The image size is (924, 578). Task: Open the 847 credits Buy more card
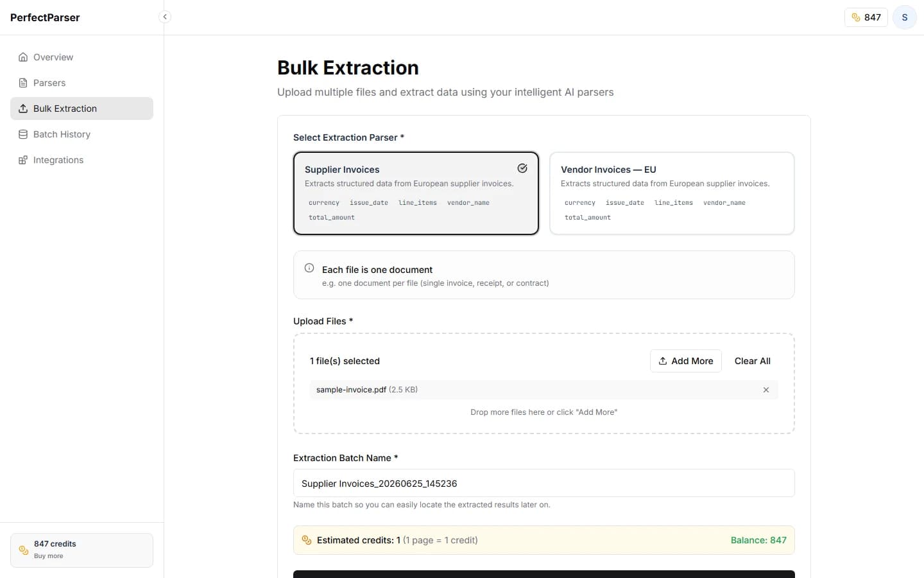pos(81,550)
